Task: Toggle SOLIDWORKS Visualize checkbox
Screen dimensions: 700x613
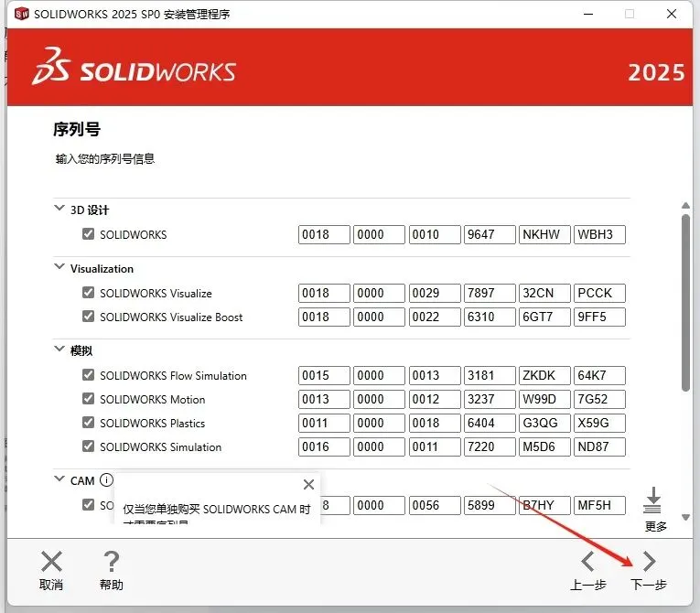Action: pyautogui.click(x=88, y=293)
